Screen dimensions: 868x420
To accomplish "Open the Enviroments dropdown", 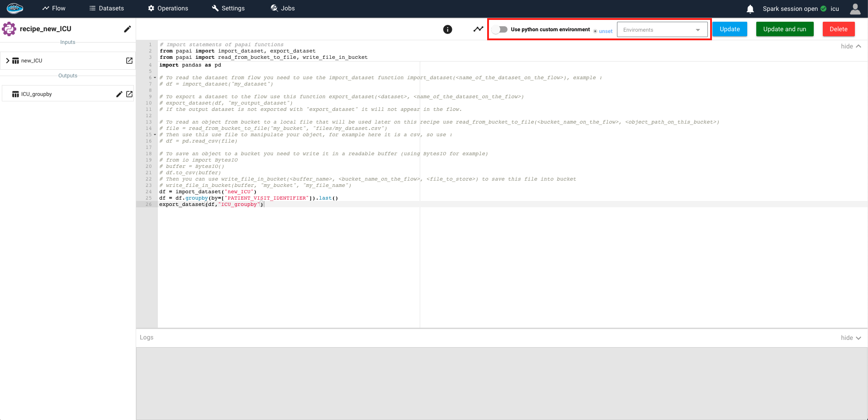I will click(x=662, y=30).
